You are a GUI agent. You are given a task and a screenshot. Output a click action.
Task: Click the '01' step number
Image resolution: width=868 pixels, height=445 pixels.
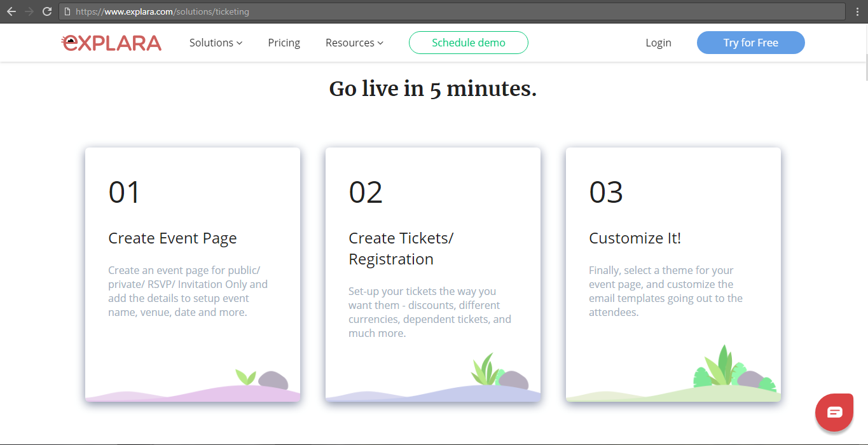(124, 192)
